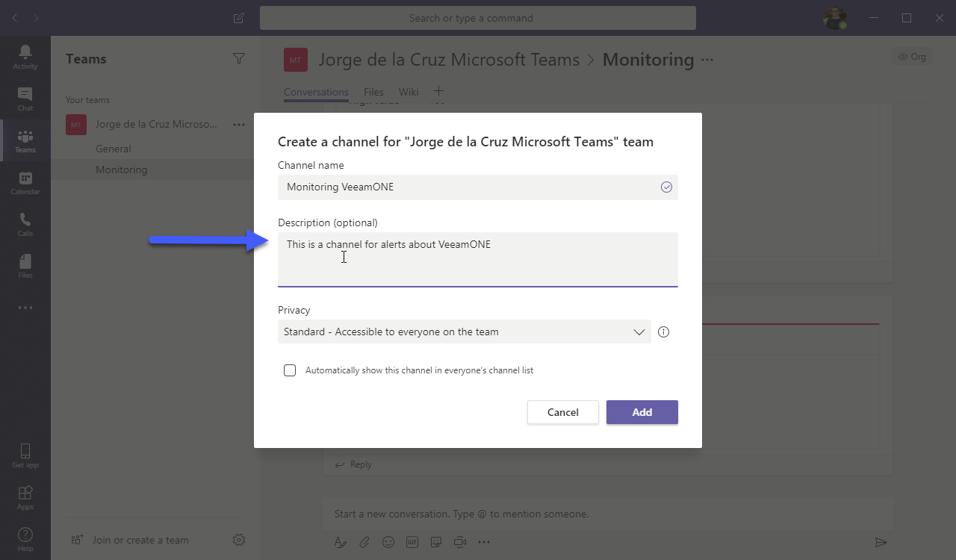Image resolution: width=956 pixels, height=560 pixels.
Task: Click the Get app icon
Action: click(x=25, y=455)
